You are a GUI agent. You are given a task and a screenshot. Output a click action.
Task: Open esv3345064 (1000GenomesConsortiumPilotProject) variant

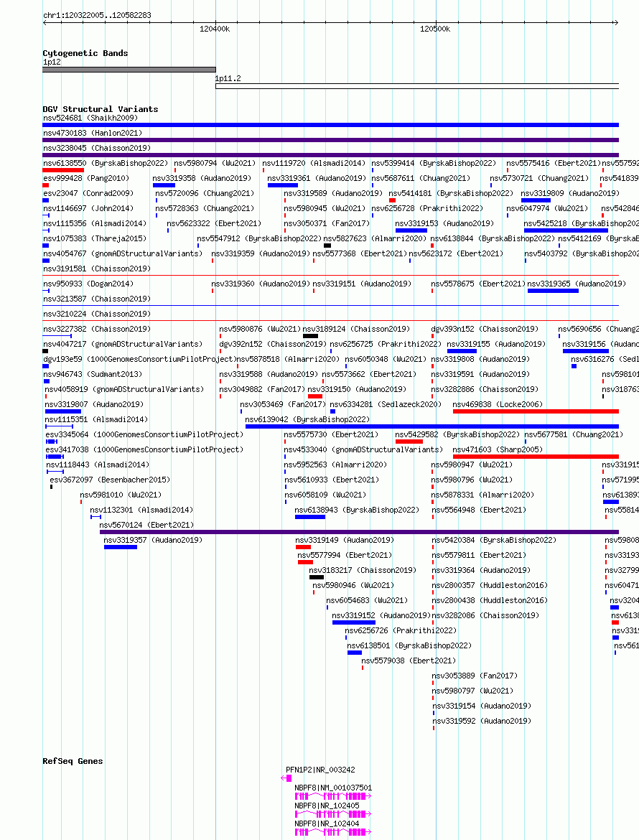coord(144,434)
